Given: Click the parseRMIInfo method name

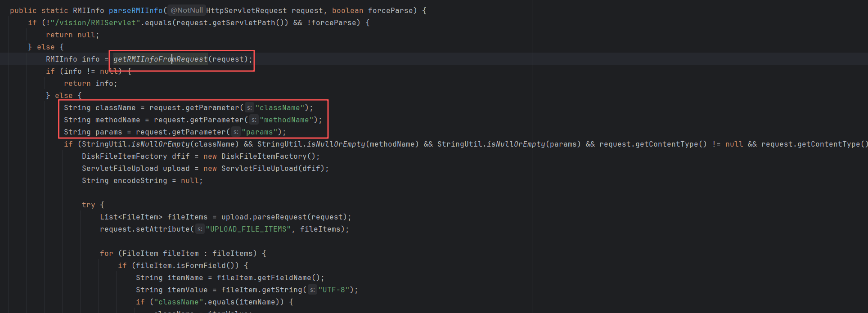Looking at the screenshot, I should pyautogui.click(x=135, y=10).
